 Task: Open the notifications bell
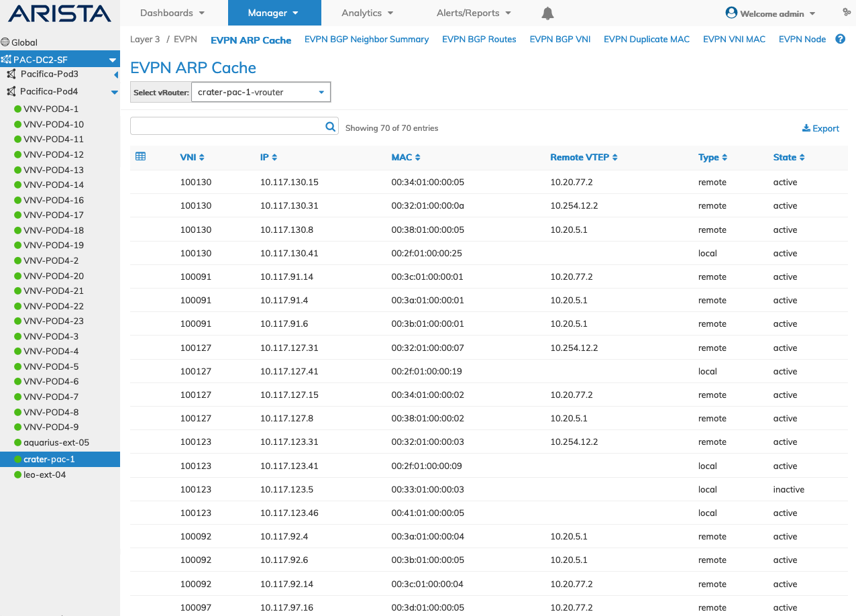[x=548, y=13]
